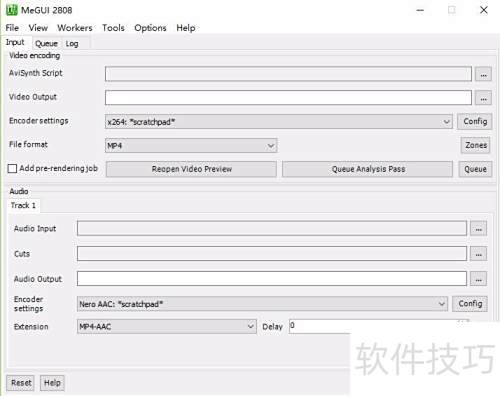Click Config for video encoder settings
The width and height of the screenshot is (500, 396).
(x=475, y=121)
